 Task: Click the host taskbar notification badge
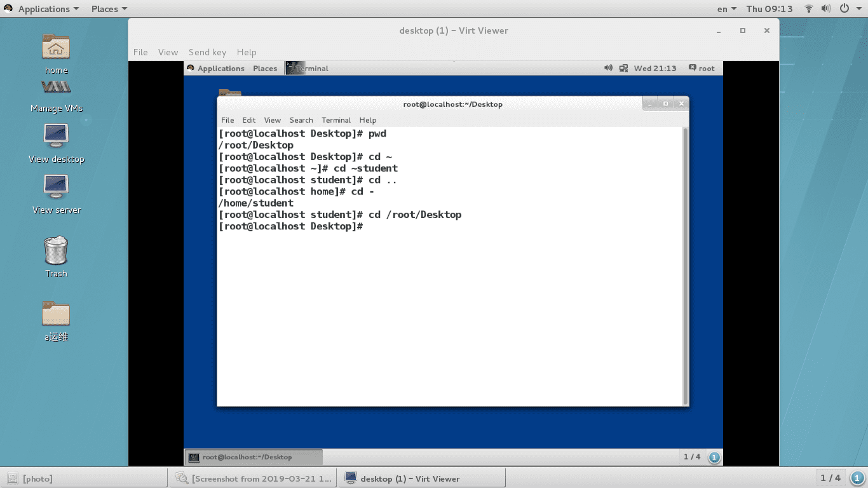[857, 478]
